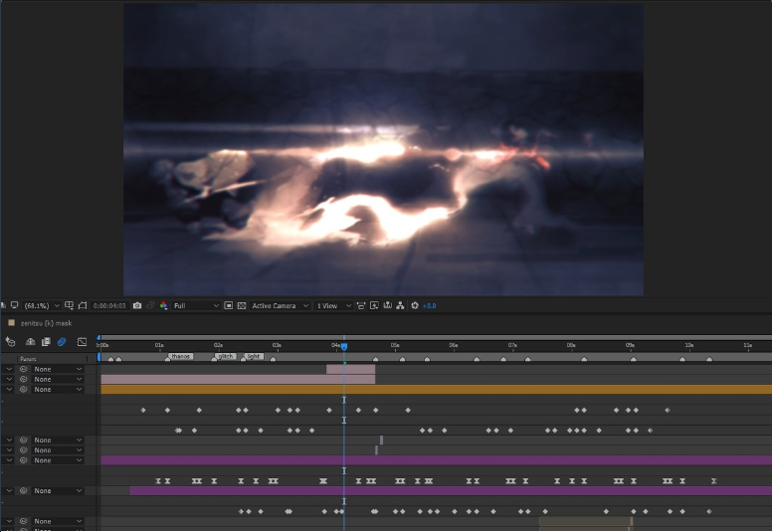Toggle Motion Blur enable icon in timeline
Image resolution: width=772 pixels, height=532 pixels.
62,341
